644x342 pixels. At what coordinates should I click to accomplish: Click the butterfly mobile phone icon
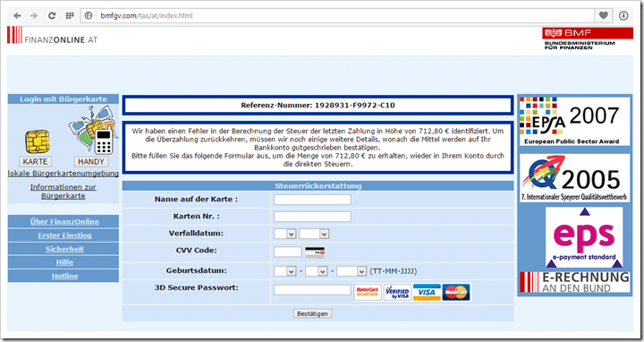pos(94,130)
